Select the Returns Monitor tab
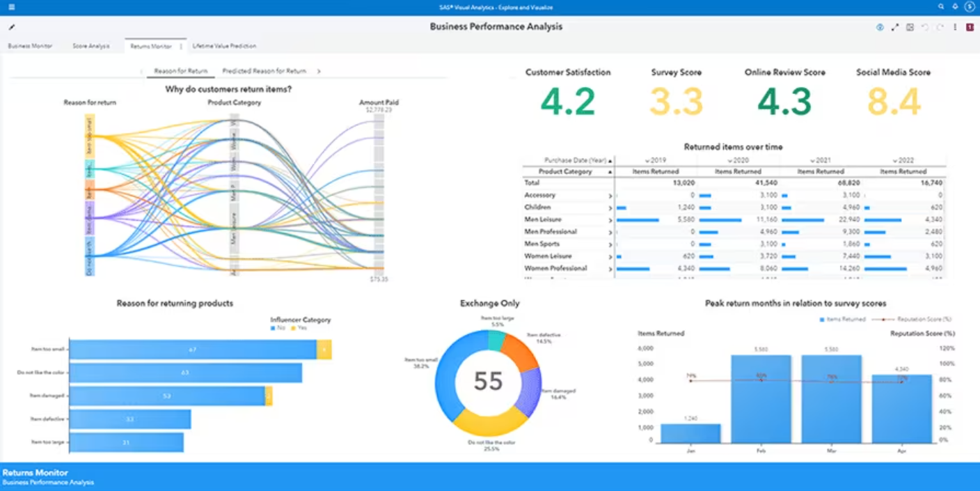 151,46
